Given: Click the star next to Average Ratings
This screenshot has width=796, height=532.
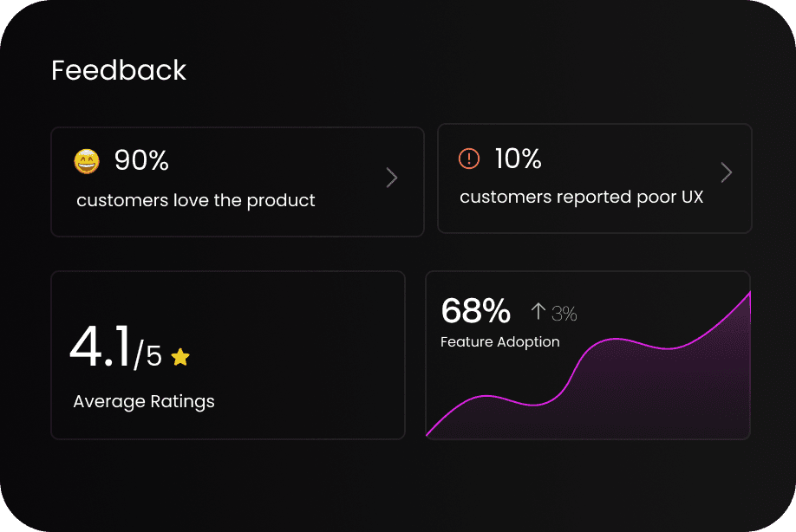Looking at the screenshot, I should (179, 356).
